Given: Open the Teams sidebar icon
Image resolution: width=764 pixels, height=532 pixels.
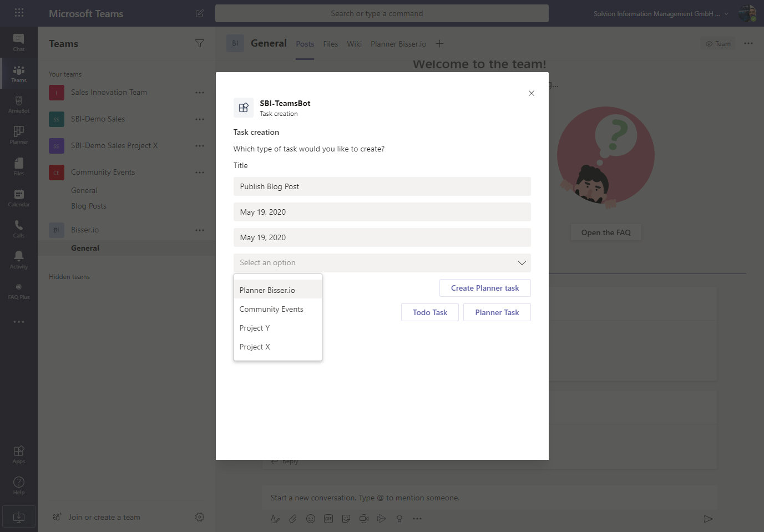Looking at the screenshot, I should coord(19,73).
